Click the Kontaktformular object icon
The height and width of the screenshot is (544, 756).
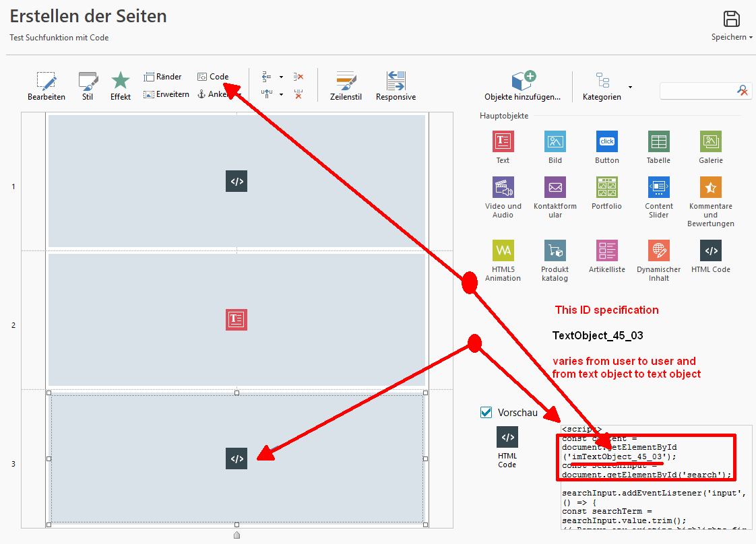(x=555, y=187)
